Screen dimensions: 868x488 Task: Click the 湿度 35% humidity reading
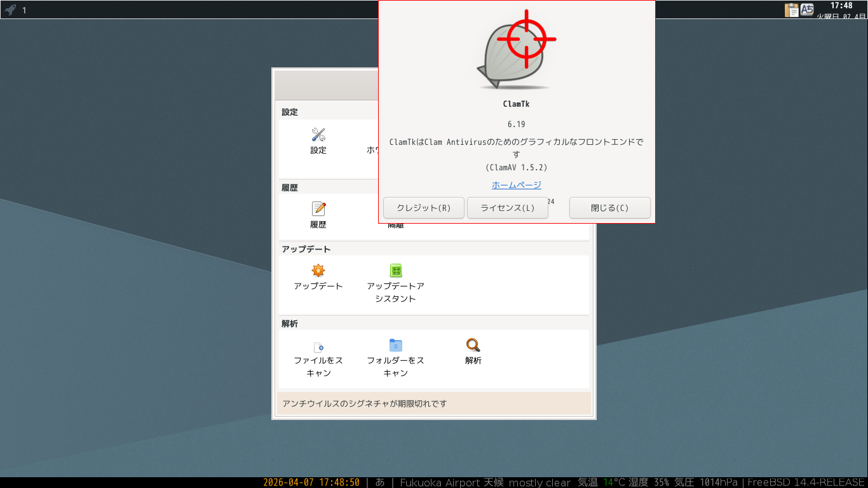(x=649, y=482)
